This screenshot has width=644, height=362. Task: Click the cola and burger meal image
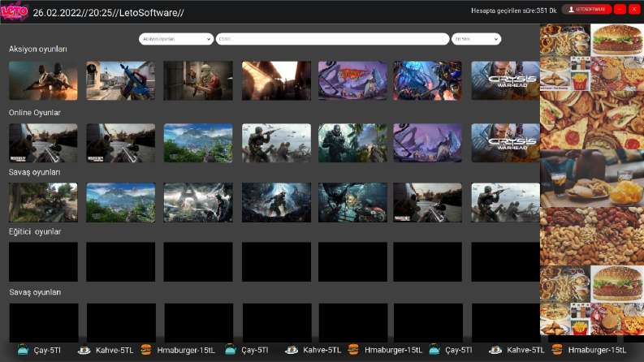pyautogui.click(x=592, y=178)
